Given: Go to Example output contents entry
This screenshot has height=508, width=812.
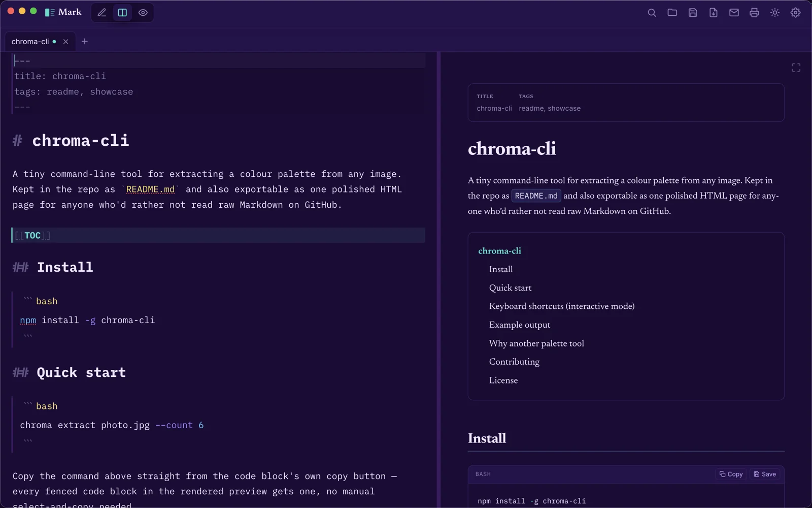Looking at the screenshot, I should (x=520, y=325).
